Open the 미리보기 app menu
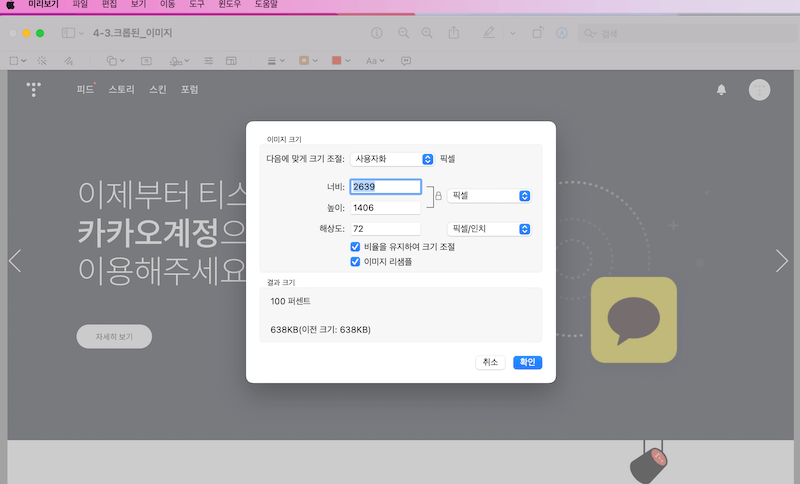Viewport: 800px width, 484px height. (x=43, y=4)
